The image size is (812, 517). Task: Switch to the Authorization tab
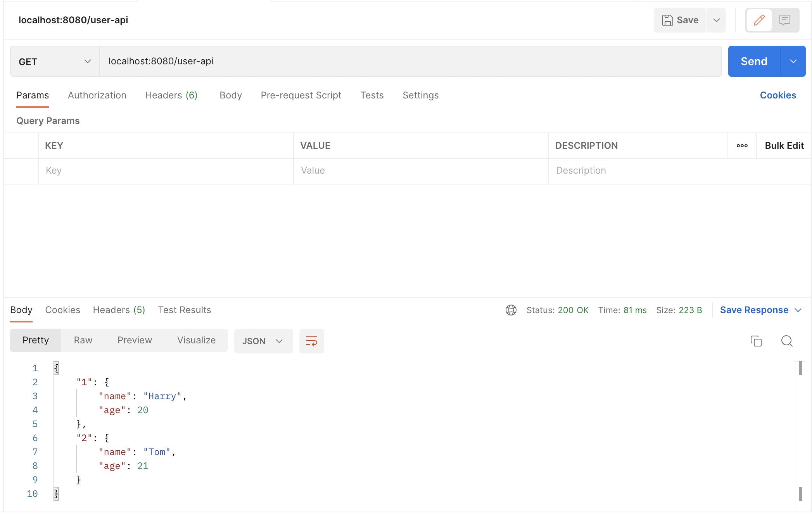[x=97, y=95]
